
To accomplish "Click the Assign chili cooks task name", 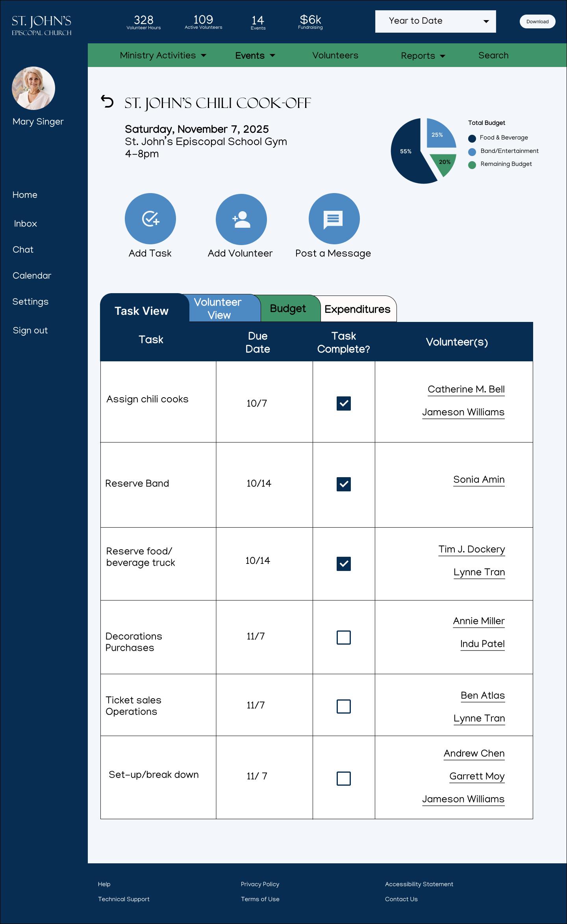I will [x=147, y=400].
